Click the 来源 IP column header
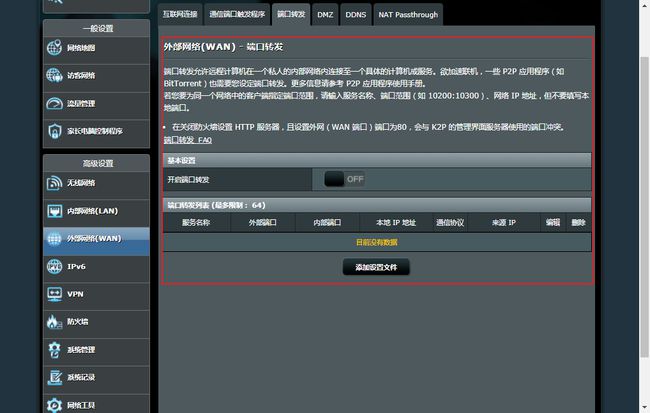 504,223
